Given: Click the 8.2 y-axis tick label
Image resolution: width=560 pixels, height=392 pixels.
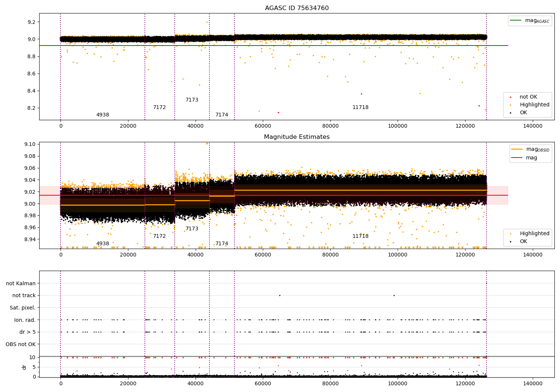Looking at the screenshot, I should click(x=31, y=108).
